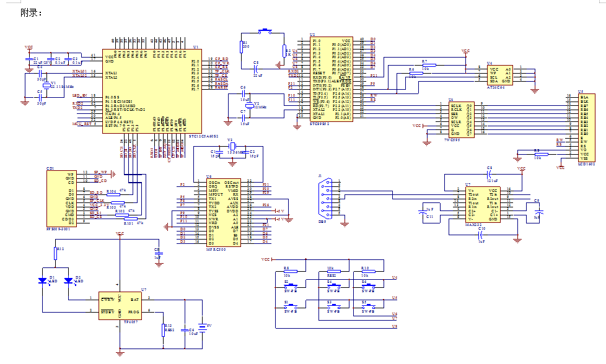606x364 pixels.
Task: Select the TP_CLK net label
Action: coord(222,71)
